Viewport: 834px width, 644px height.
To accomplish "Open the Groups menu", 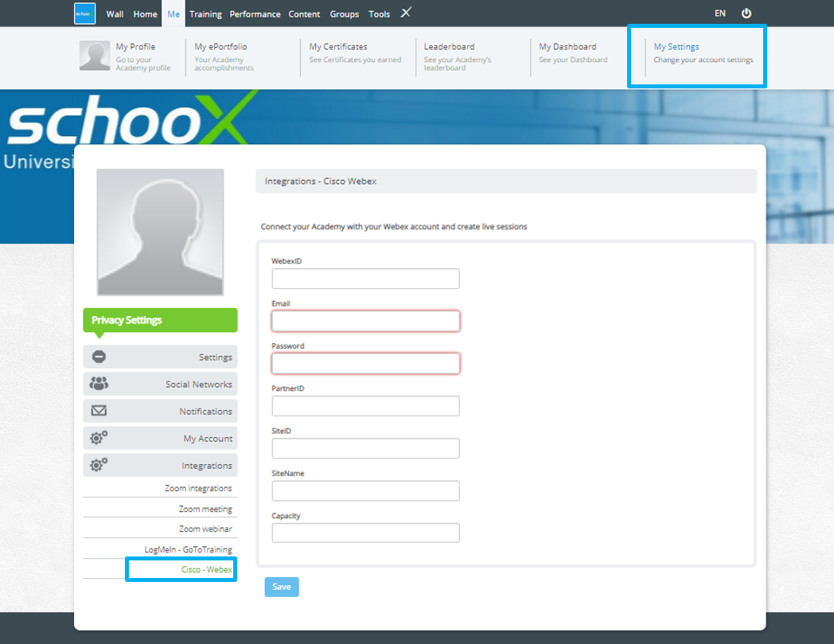I will [x=344, y=14].
